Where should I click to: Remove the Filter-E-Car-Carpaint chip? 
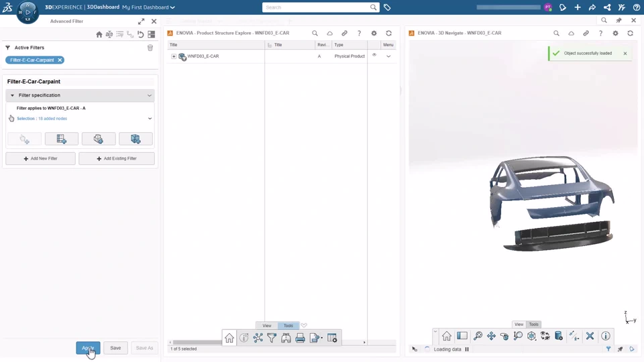pyautogui.click(x=60, y=60)
